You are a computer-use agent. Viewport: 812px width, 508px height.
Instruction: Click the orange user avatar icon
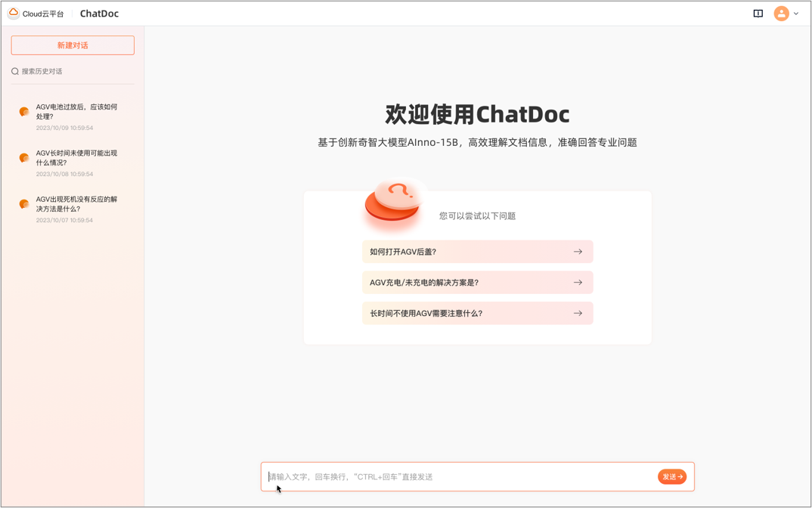781,14
